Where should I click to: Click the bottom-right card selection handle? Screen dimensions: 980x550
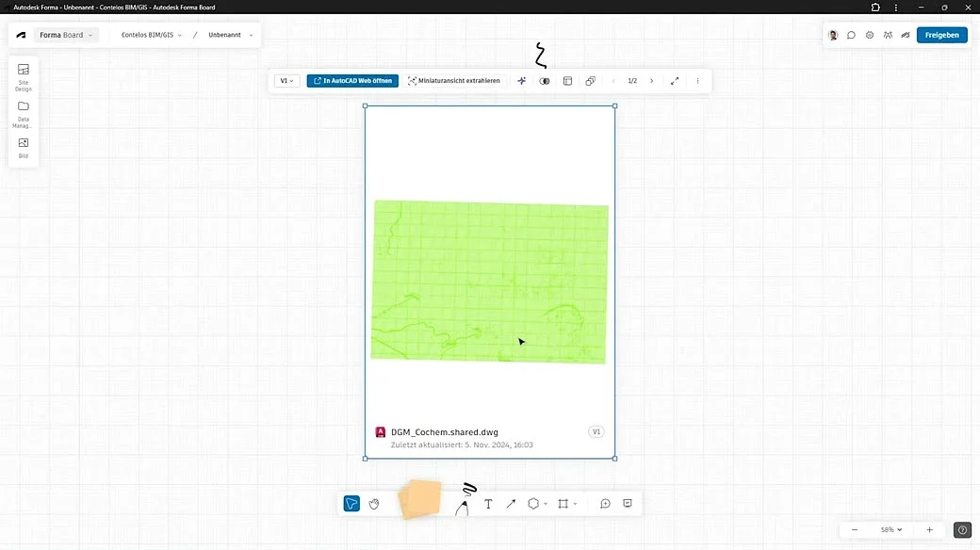tap(615, 458)
